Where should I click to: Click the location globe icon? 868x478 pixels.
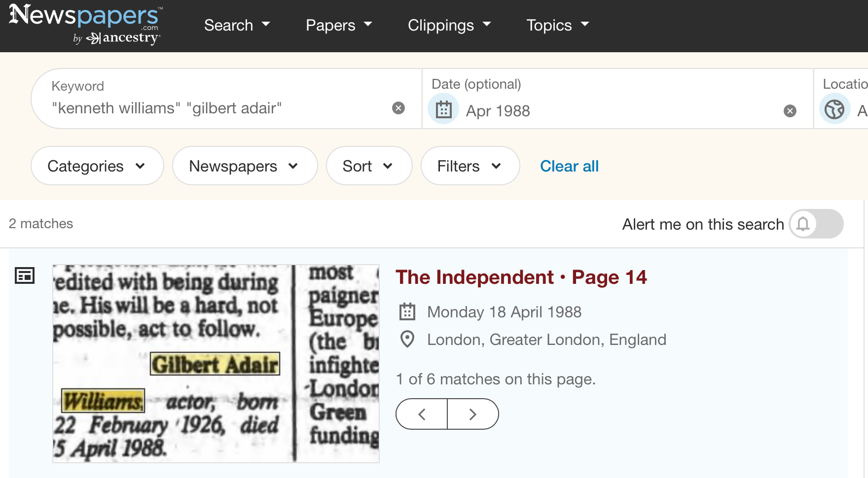(x=834, y=109)
